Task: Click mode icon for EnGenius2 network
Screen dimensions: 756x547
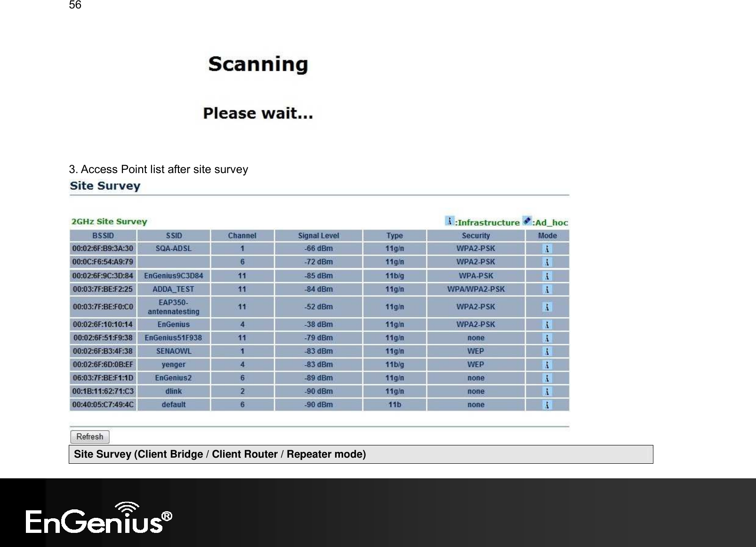Action: [547, 378]
